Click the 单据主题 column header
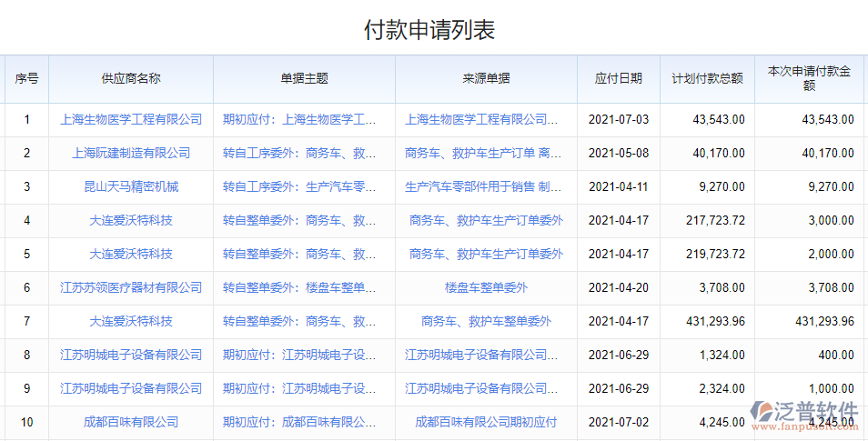The width and height of the screenshot is (868, 441). pos(304,78)
